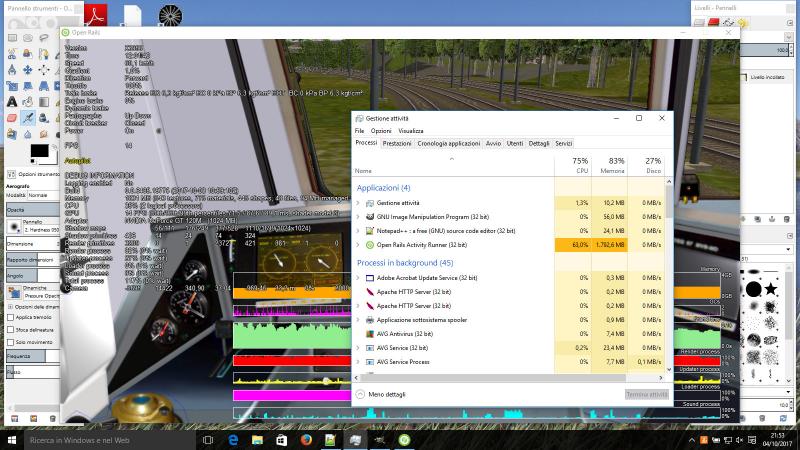Viewport: 800px width, 450px height.
Task: Select the Free Select lasso tool
Action: pyautogui.click(x=44, y=38)
